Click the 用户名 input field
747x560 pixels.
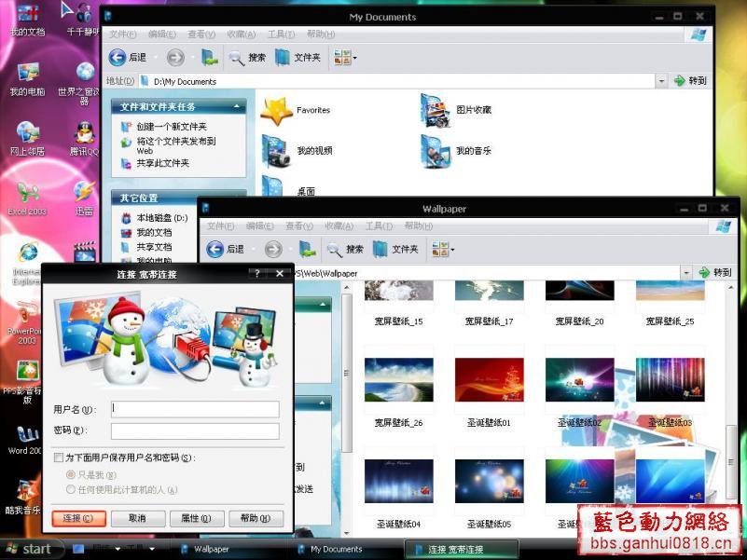click(x=195, y=409)
